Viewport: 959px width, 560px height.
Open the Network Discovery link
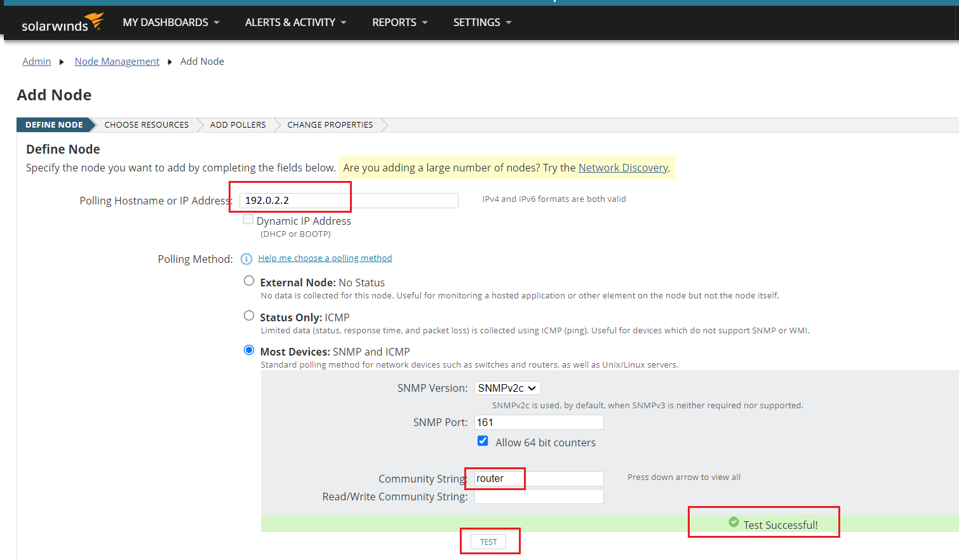pyautogui.click(x=622, y=168)
